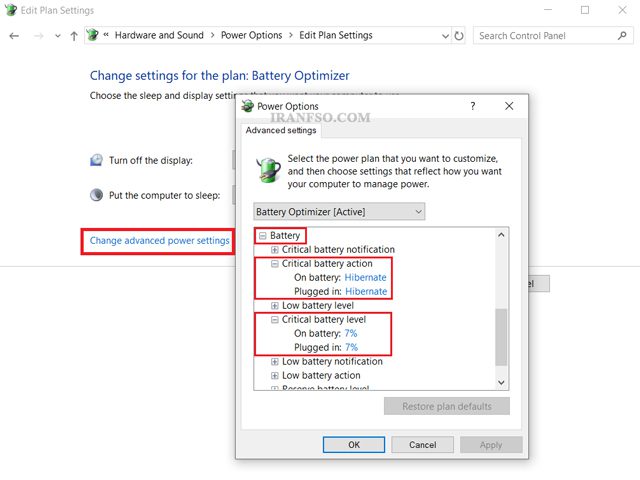
Task: Click the search magnifier icon
Action: (x=622, y=36)
